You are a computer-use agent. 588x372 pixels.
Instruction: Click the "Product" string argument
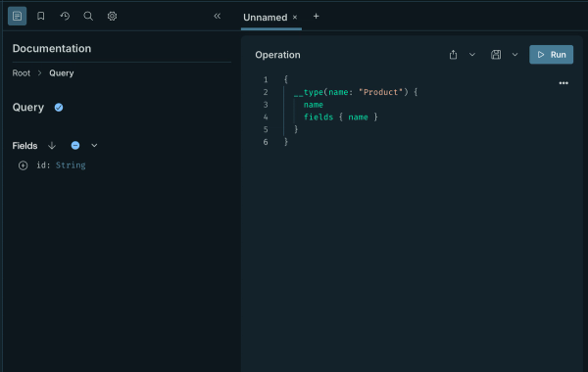tap(380, 92)
